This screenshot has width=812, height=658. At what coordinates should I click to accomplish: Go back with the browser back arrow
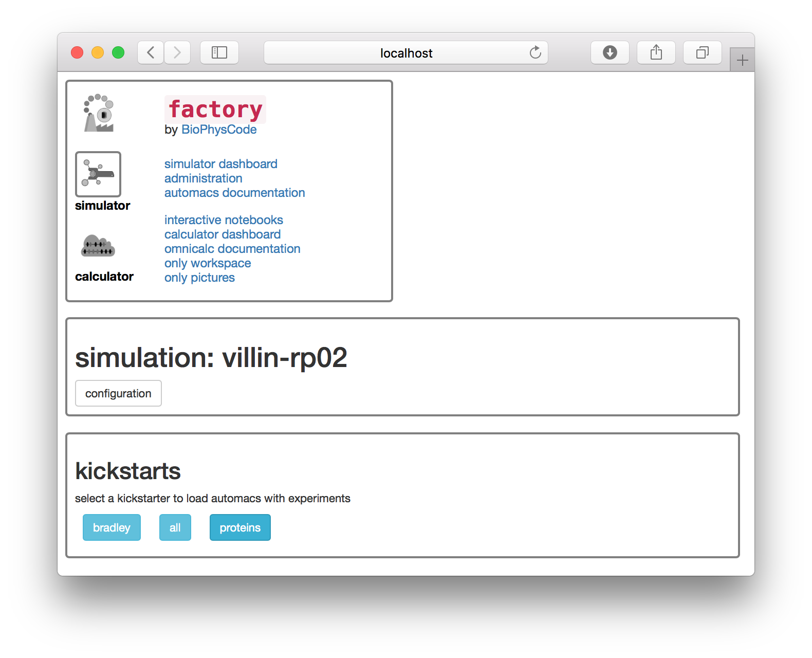(x=151, y=52)
